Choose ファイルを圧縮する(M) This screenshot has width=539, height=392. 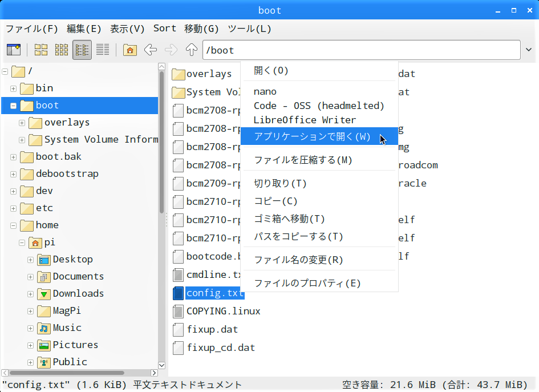[x=319, y=160]
